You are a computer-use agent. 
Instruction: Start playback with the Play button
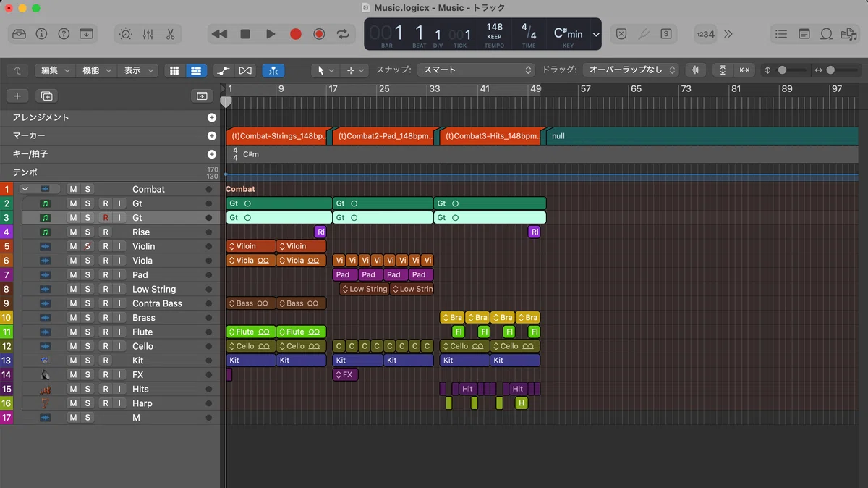[x=271, y=34]
